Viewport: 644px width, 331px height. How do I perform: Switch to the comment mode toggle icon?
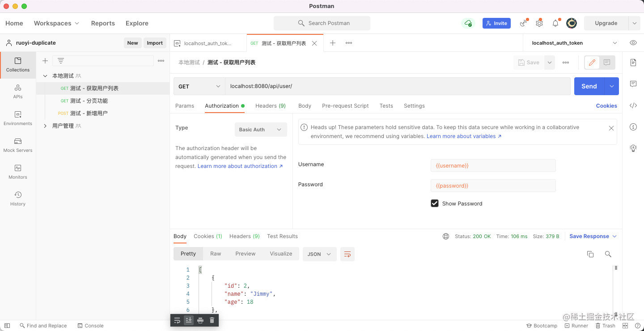pos(607,63)
